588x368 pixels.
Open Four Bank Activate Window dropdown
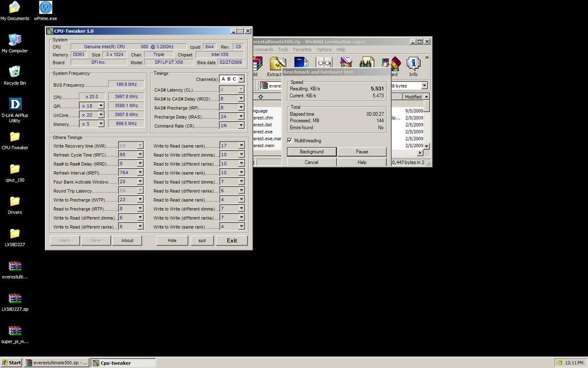pos(140,181)
